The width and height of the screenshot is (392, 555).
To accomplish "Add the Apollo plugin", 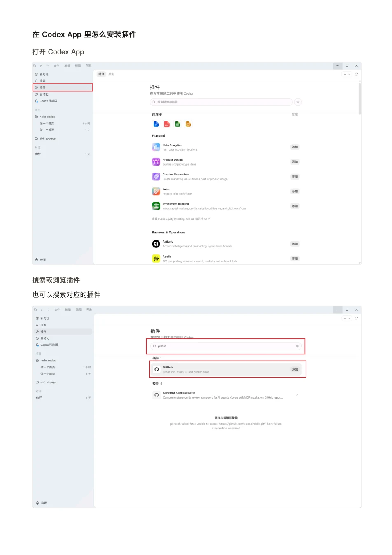I will (x=295, y=259).
